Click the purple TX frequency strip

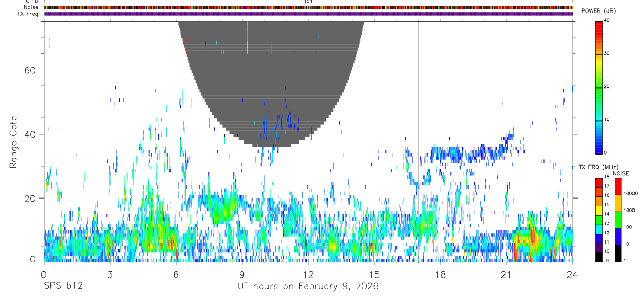pyautogui.click(x=308, y=14)
